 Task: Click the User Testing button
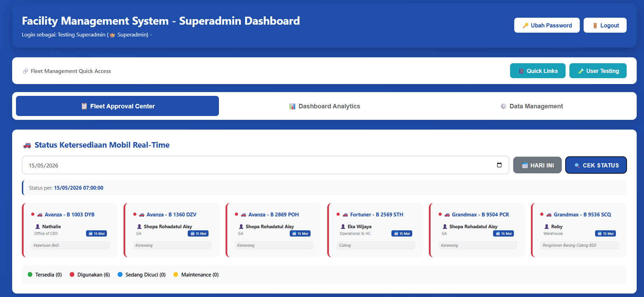click(x=598, y=71)
